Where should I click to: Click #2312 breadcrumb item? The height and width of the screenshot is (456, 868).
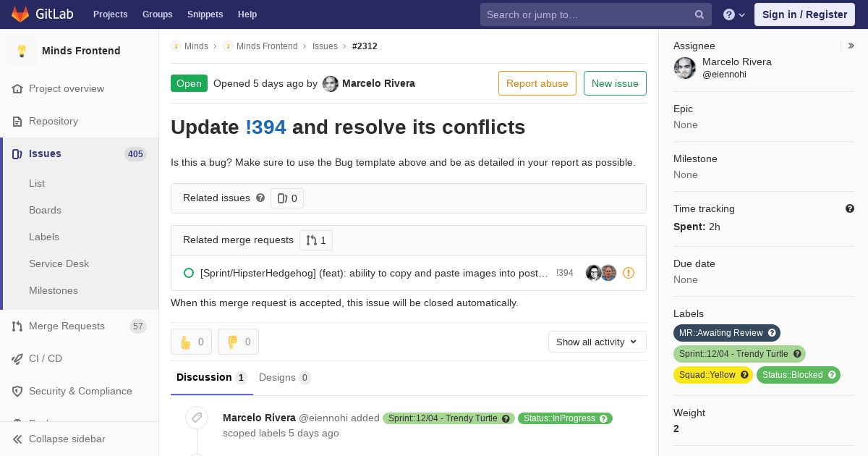365,46
